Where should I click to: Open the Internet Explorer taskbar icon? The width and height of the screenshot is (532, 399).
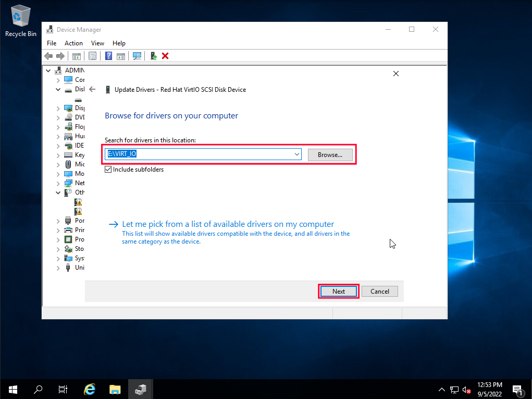tap(89, 389)
